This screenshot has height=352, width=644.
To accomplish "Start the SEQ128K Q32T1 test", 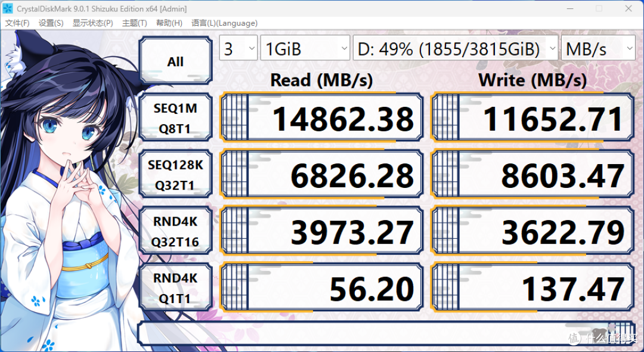I will tap(175, 175).
